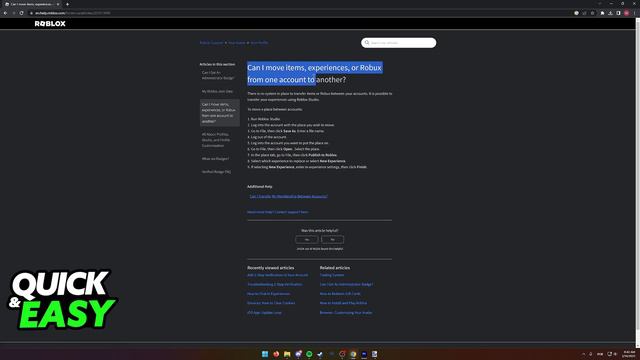Open 'How to Find in Experiences' recent article
640x360 pixels.
click(269, 294)
